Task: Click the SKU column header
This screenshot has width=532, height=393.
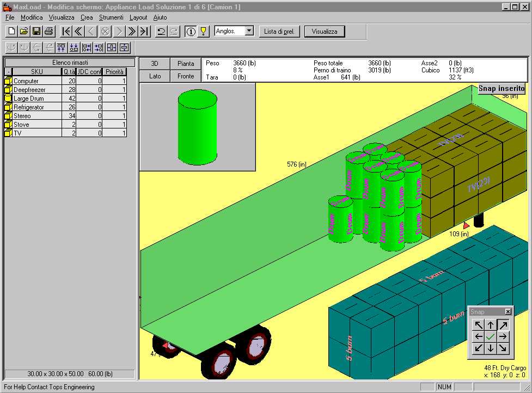Action: [36, 72]
